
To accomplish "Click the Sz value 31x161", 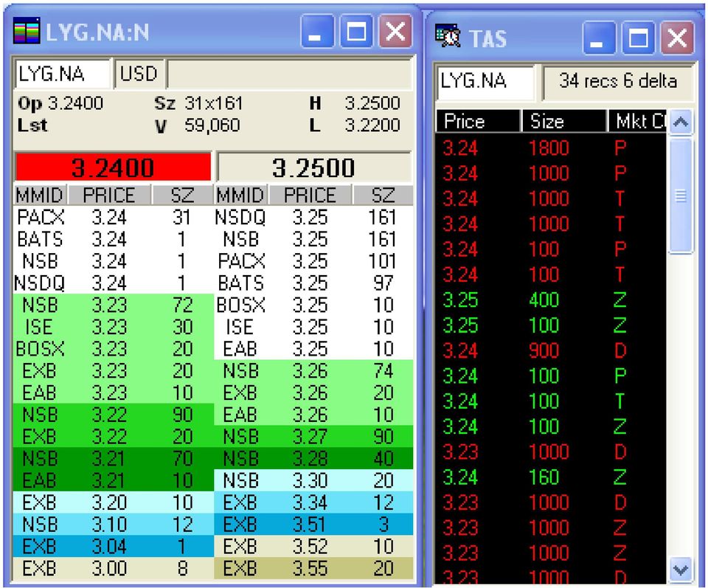I will point(214,103).
